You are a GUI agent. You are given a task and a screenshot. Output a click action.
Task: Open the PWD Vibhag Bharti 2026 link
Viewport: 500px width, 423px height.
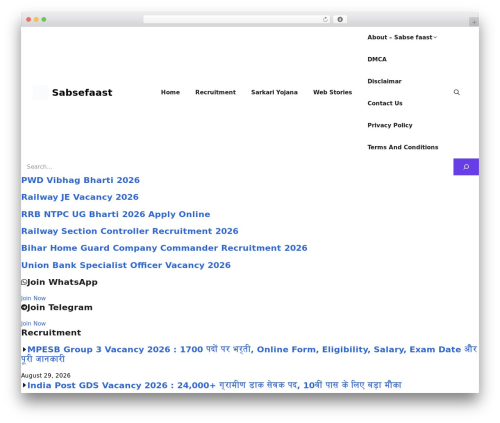click(x=80, y=180)
